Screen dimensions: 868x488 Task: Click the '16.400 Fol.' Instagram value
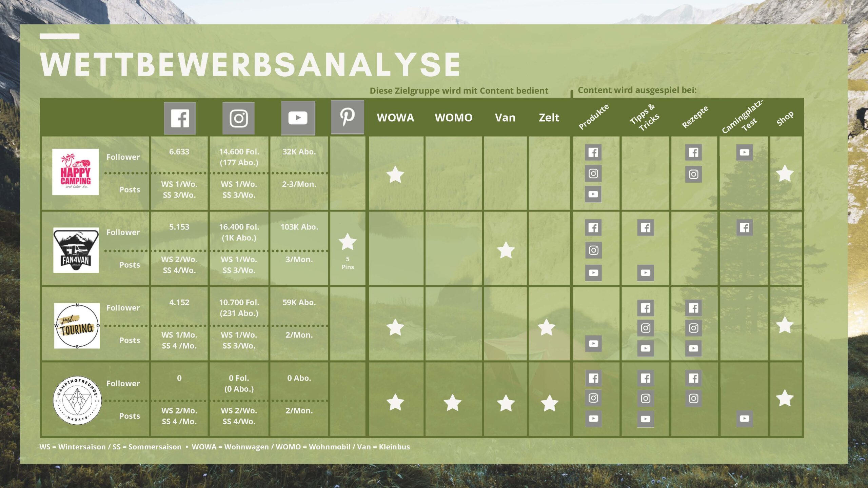[x=239, y=227]
